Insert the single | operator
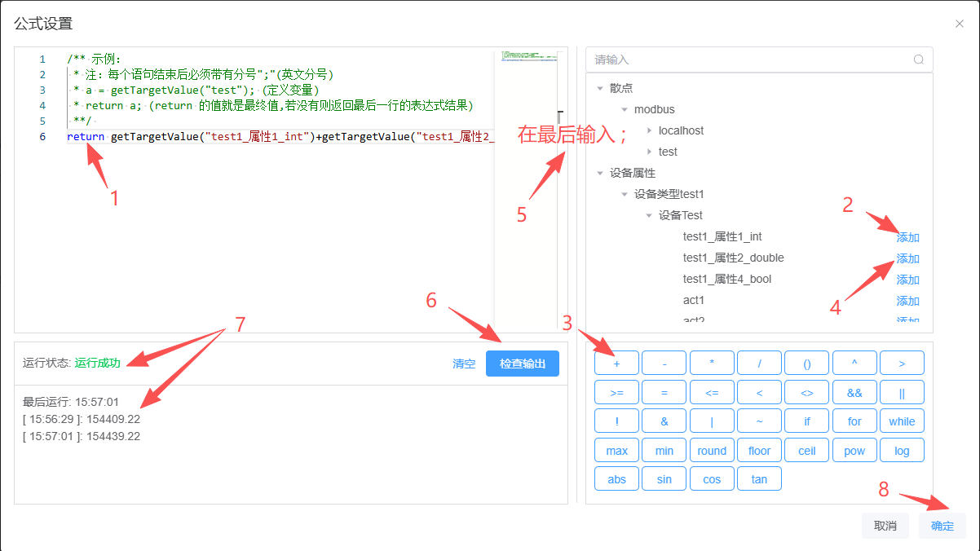 coord(712,421)
